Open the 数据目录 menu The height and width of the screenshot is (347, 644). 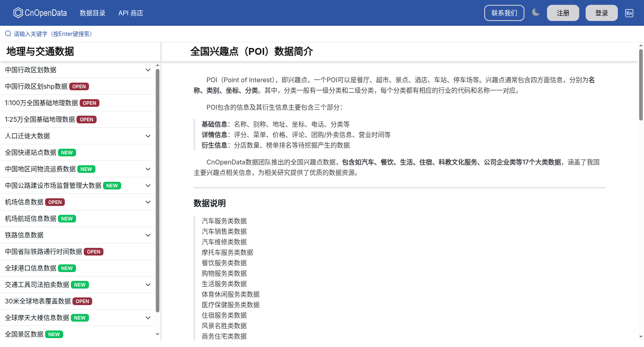click(x=93, y=13)
